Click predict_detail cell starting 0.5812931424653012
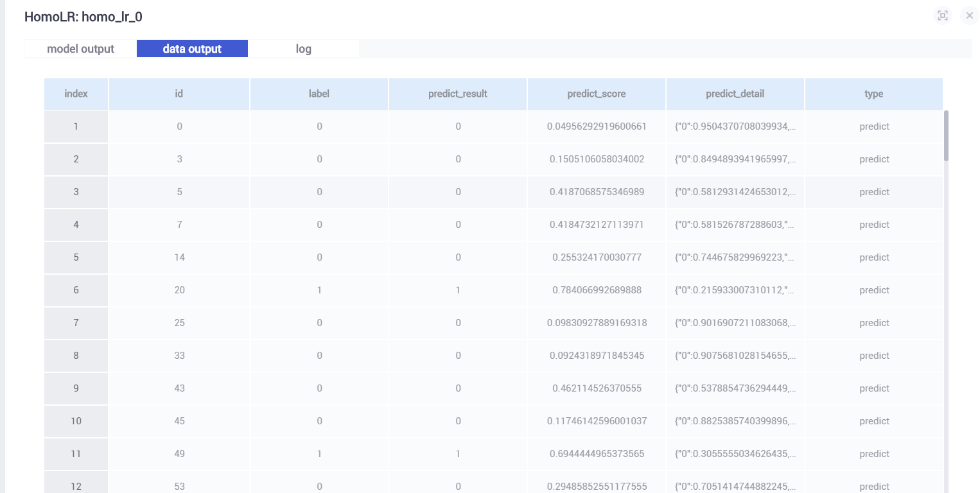The image size is (980, 493). (x=735, y=192)
